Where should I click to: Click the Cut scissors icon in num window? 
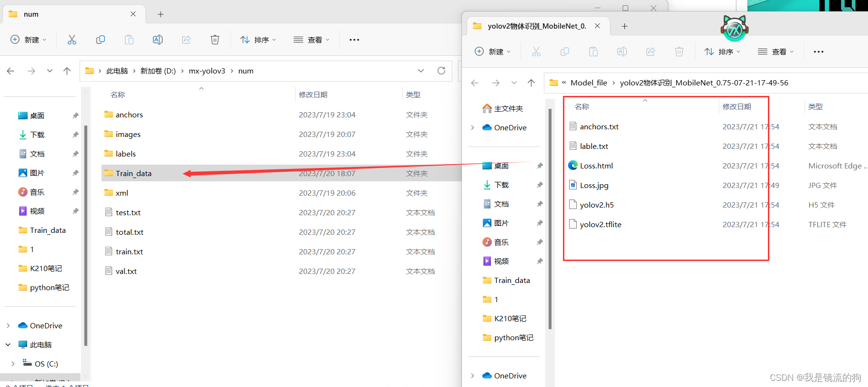pos(72,40)
